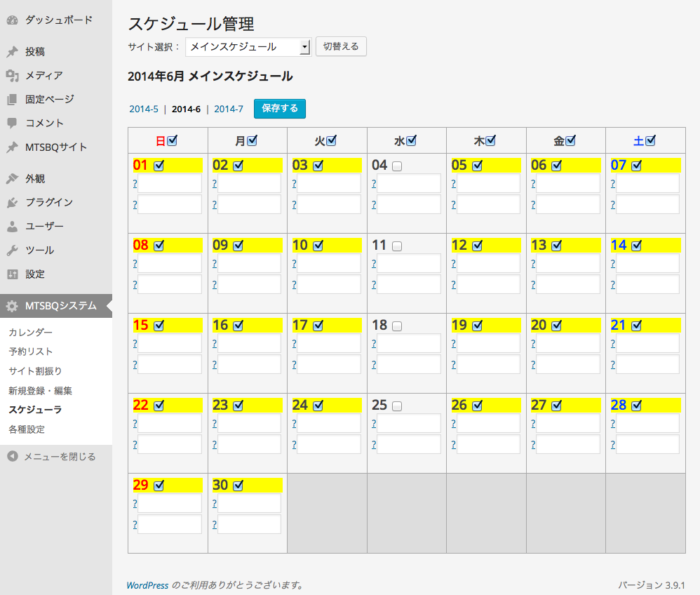
Task: Click the プラグイン plug icon
Action: pyautogui.click(x=13, y=203)
